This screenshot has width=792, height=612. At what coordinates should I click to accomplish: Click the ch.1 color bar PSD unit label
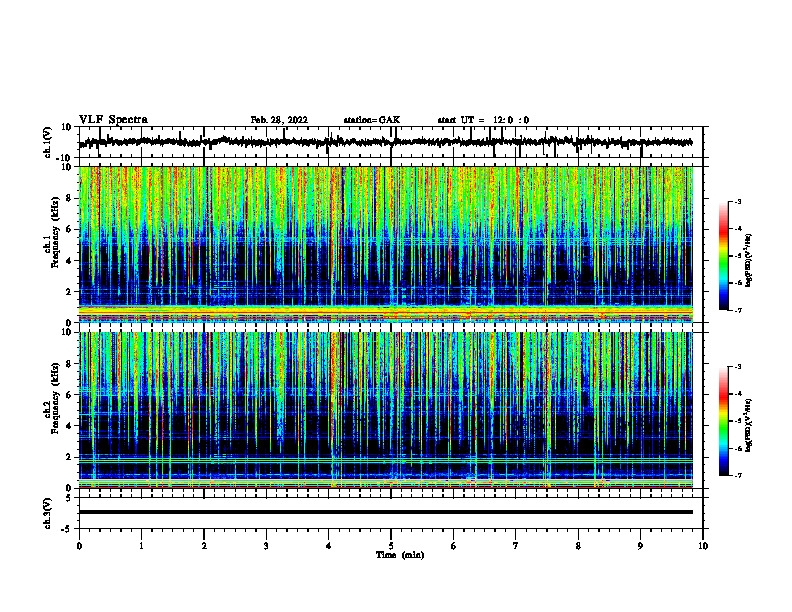[749, 261]
